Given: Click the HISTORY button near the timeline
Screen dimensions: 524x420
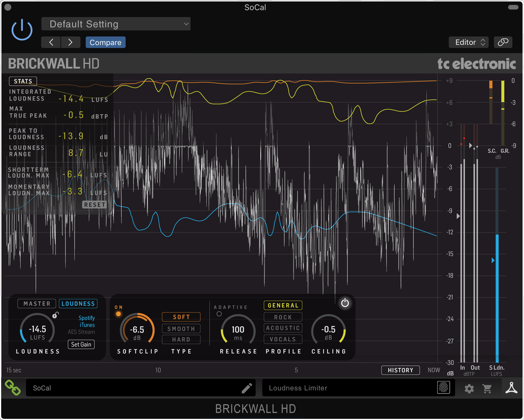Looking at the screenshot, I should tap(400, 370).
